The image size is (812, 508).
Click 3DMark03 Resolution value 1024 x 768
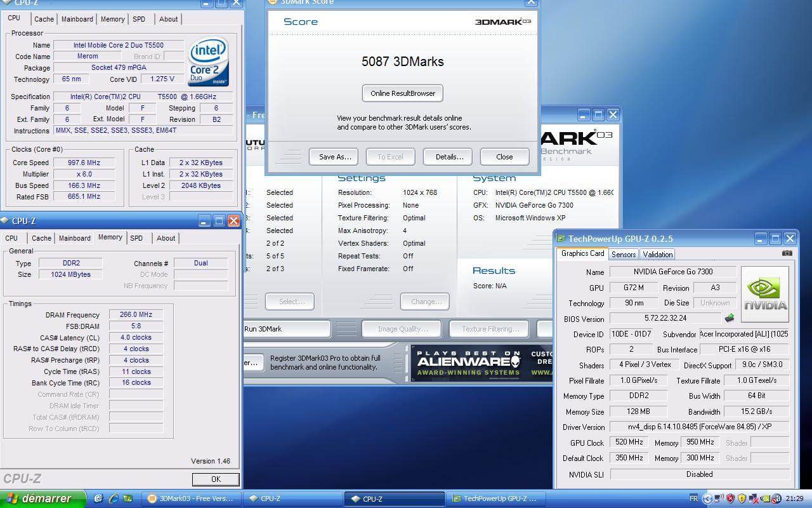[420, 192]
